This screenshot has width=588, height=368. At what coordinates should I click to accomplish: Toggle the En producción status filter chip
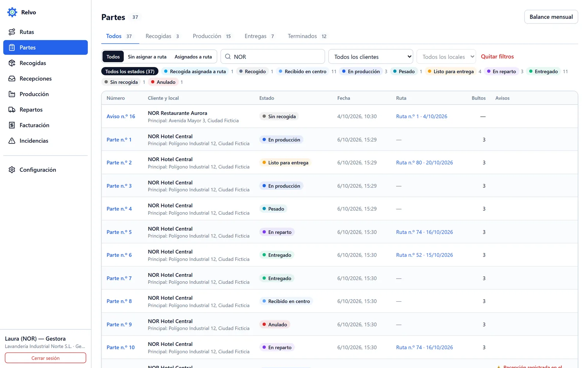point(361,71)
